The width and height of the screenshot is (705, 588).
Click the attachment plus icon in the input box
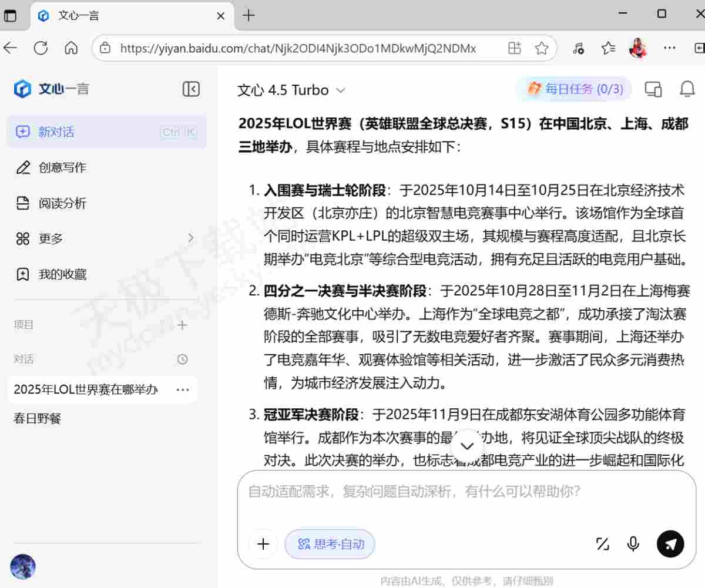click(x=263, y=544)
